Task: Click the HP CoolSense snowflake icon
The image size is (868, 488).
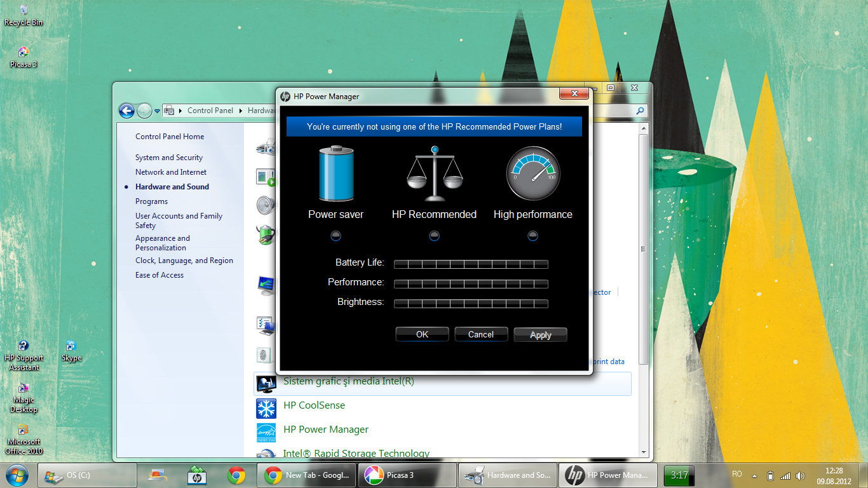Action: [266, 407]
